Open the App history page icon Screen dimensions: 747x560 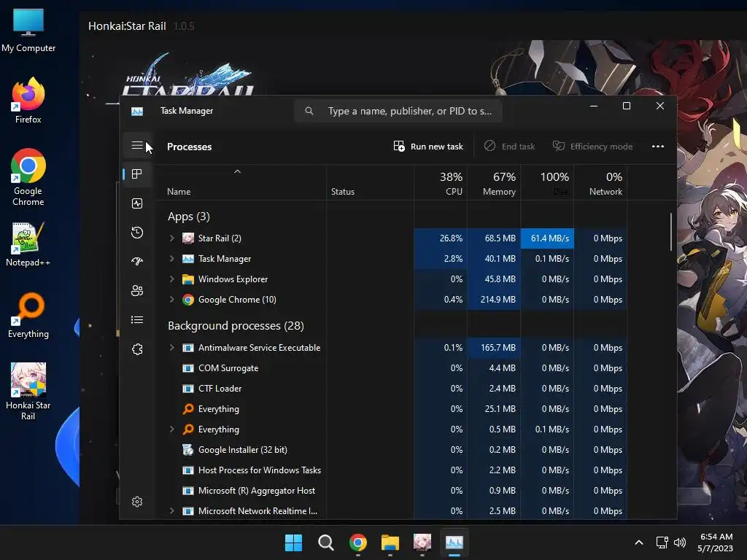137,233
